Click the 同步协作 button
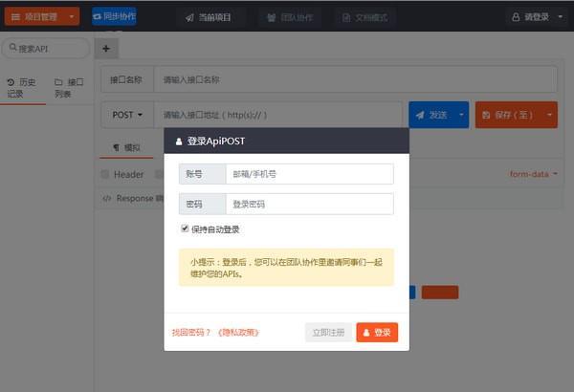Screen dimensions: 574x392 point(114,16)
